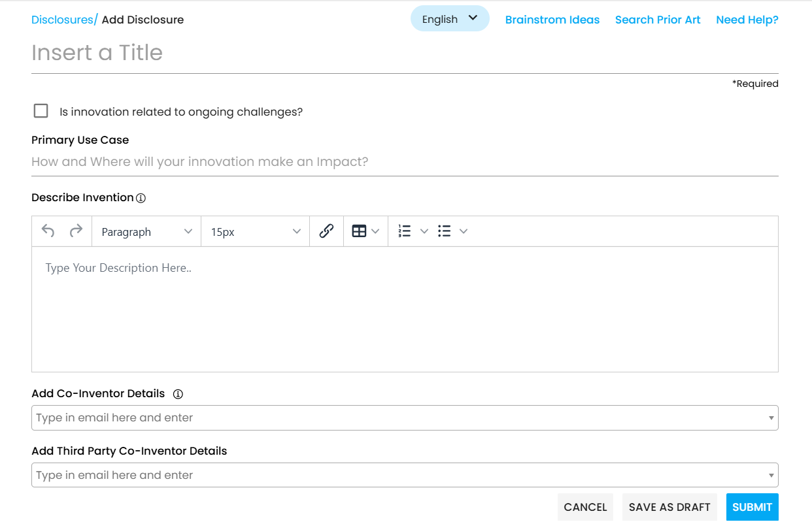This screenshot has width=812, height=522.
Task: Check the ongoing challenges innovation checkbox
Action: (41, 111)
